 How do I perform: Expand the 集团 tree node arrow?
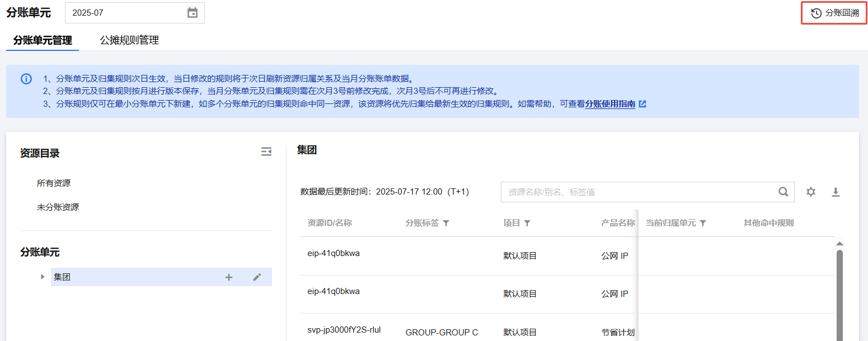tap(43, 277)
